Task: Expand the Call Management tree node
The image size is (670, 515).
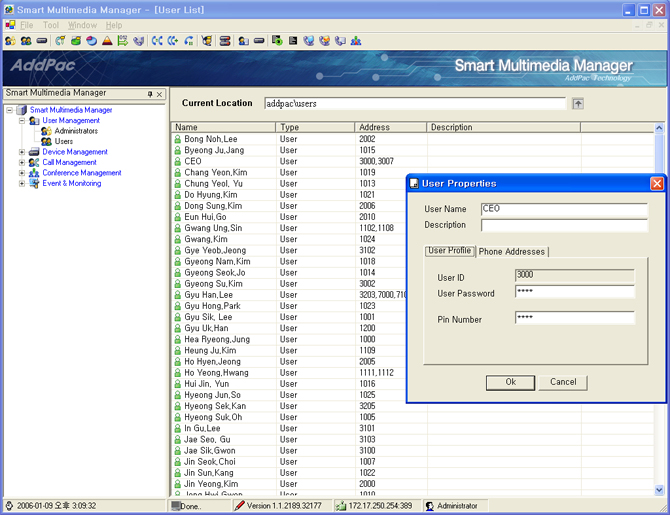Action: click(22, 162)
